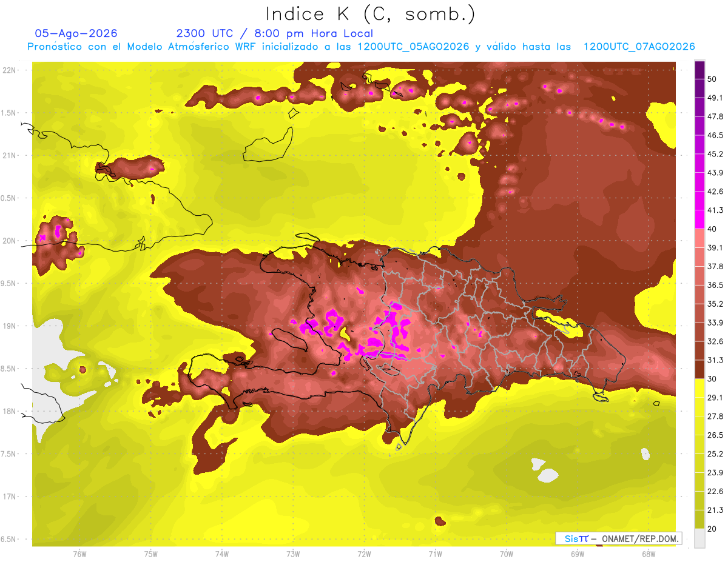The height and width of the screenshot is (562, 728).
Task: Click colorbar value "26.5"
Action: (x=715, y=435)
